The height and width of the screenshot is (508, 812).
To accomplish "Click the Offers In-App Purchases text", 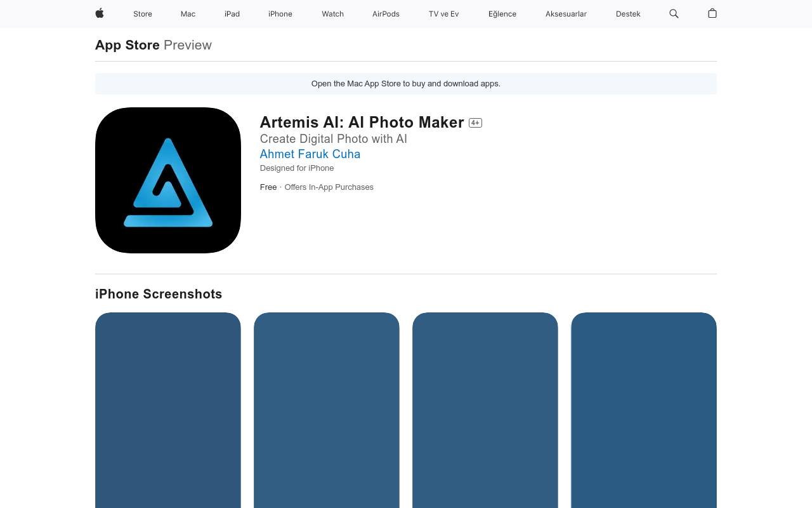I will tap(329, 187).
